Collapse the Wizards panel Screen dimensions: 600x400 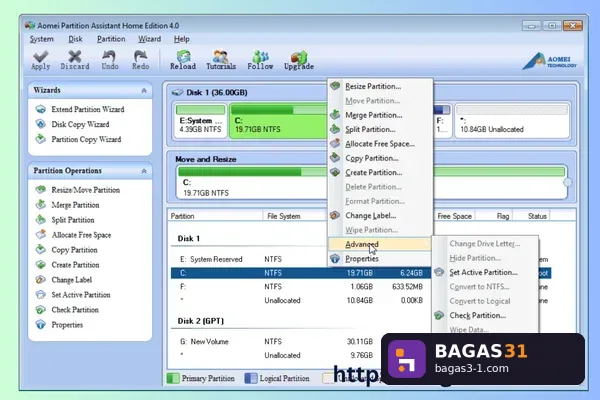tap(144, 91)
